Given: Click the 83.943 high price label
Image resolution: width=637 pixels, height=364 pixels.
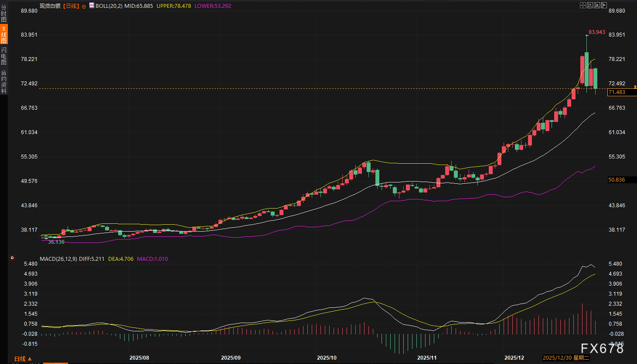Looking at the screenshot, I should tap(597, 32).
